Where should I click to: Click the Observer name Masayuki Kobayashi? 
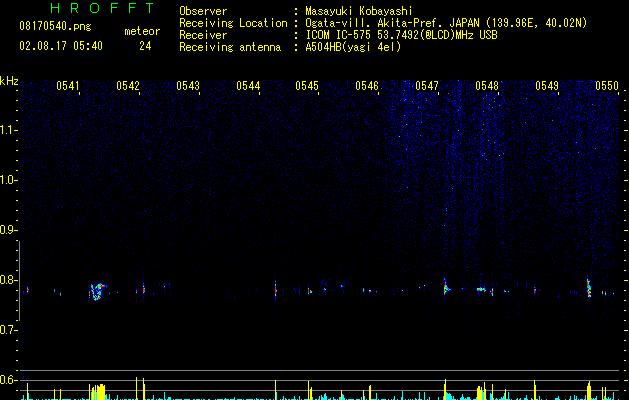click(x=359, y=11)
